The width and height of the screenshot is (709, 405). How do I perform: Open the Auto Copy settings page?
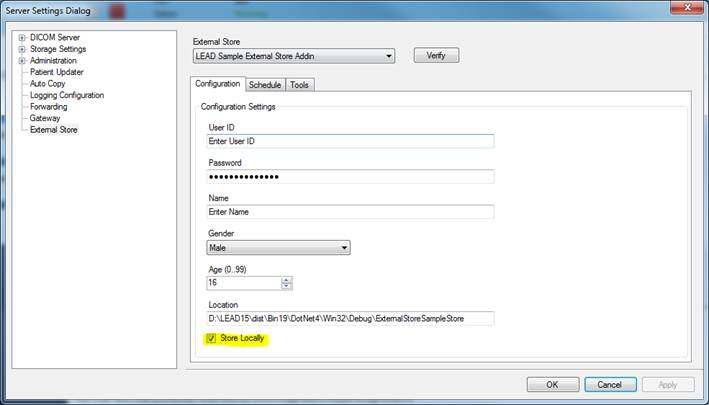click(48, 84)
